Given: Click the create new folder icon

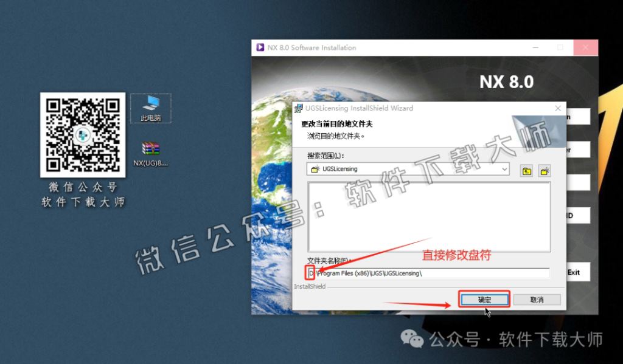Looking at the screenshot, I should click(544, 171).
